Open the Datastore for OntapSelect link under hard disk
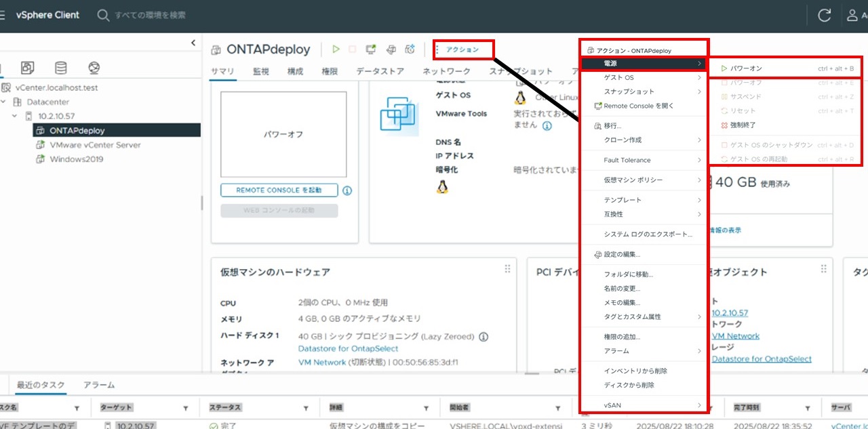This screenshot has height=429, width=868. coord(348,348)
